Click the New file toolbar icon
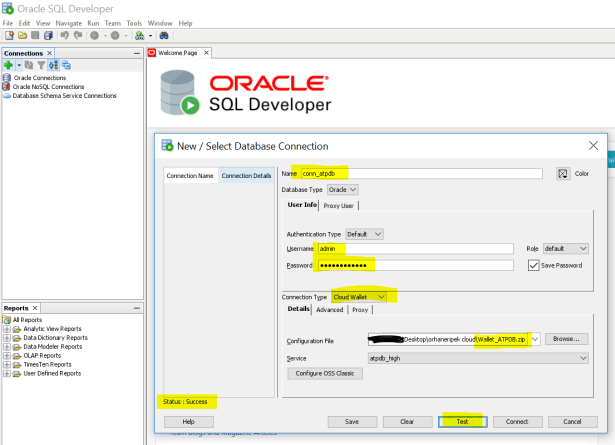Viewport: 615px width, 445px height. coord(8,35)
